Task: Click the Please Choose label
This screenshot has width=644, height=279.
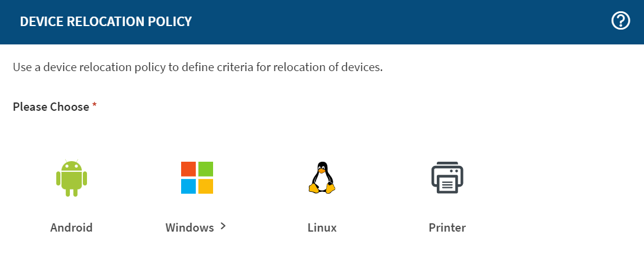Action: pyautogui.click(x=51, y=107)
